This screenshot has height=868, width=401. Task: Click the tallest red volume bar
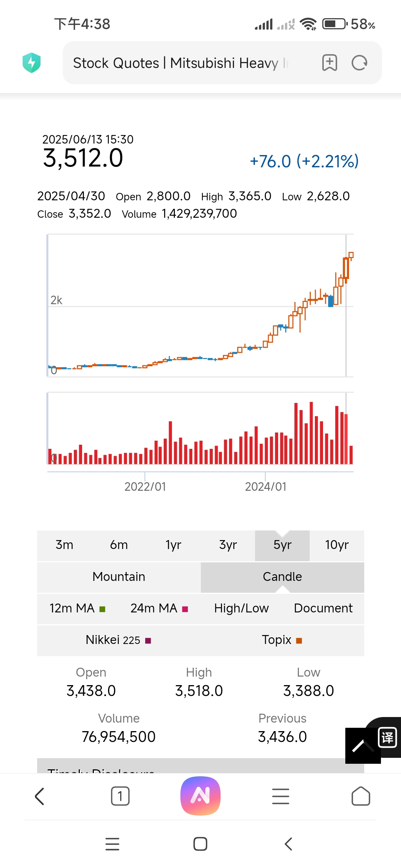click(311, 433)
